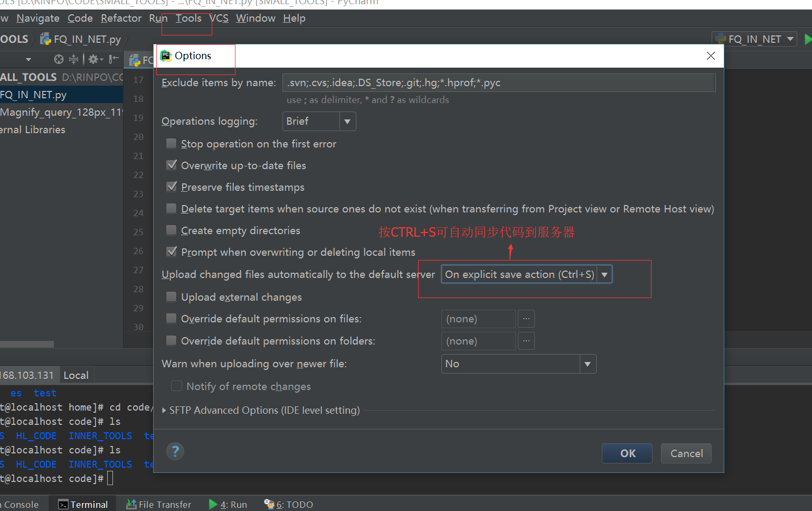Click the OK button
Image resolution: width=812 pixels, height=511 pixels.
(x=627, y=453)
